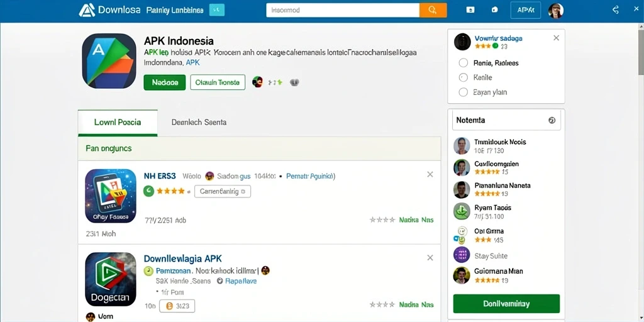Select the Eayan ylain radio option
This screenshot has height=322, width=644.
[464, 92]
